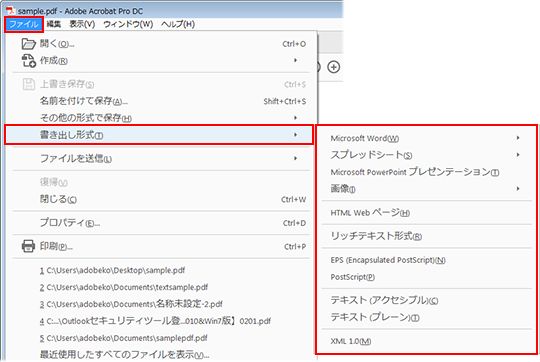Open recent file 2 textsample.pdf
This screenshot has height=362, width=540.
pos(124,287)
